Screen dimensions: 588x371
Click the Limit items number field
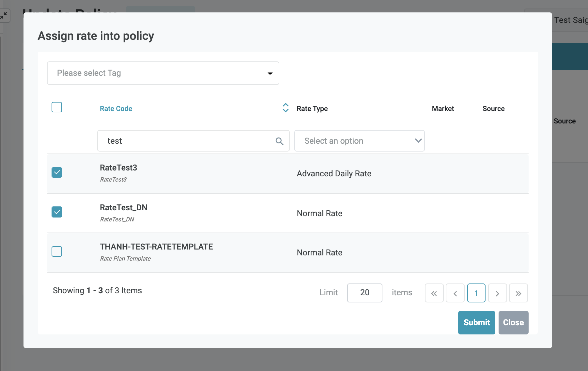point(364,293)
